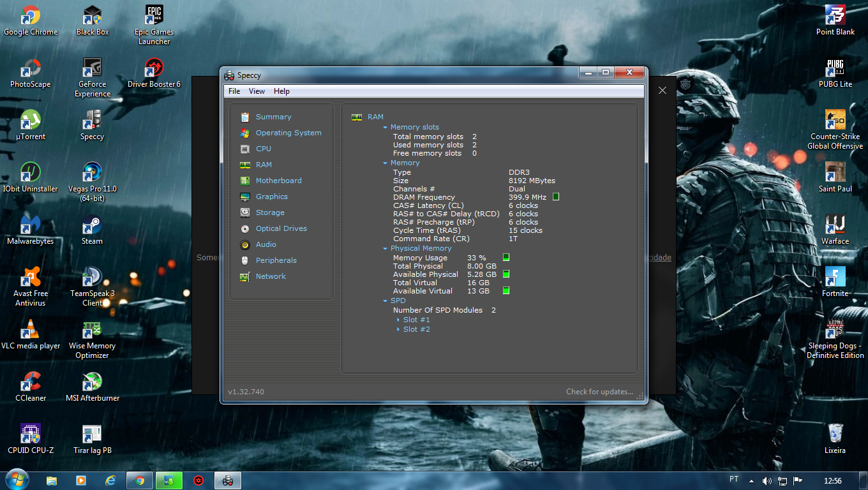This screenshot has height=490, width=868.
Task: Open the Optical Drives disc icon
Action: [245, 229]
